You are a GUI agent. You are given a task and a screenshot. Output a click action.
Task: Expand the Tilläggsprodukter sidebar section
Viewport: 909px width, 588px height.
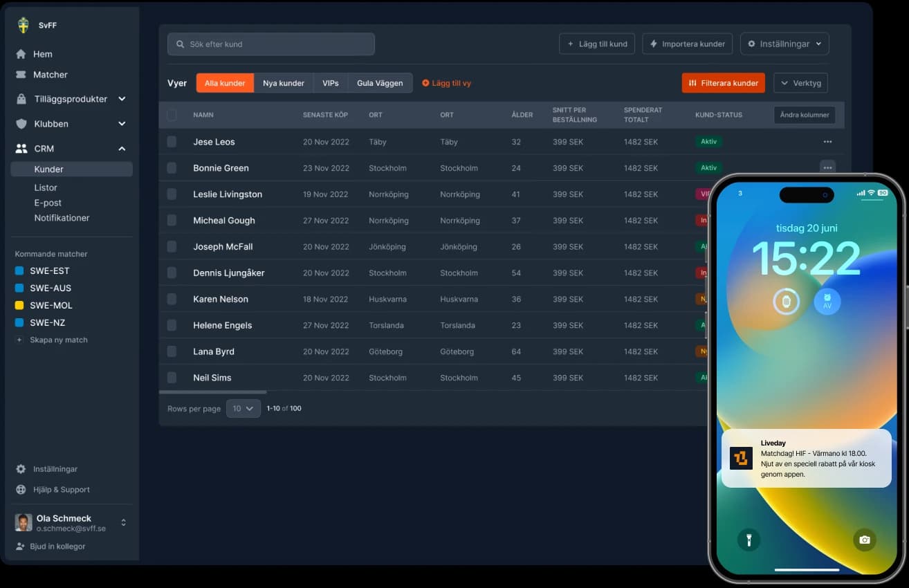pos(122,99)
